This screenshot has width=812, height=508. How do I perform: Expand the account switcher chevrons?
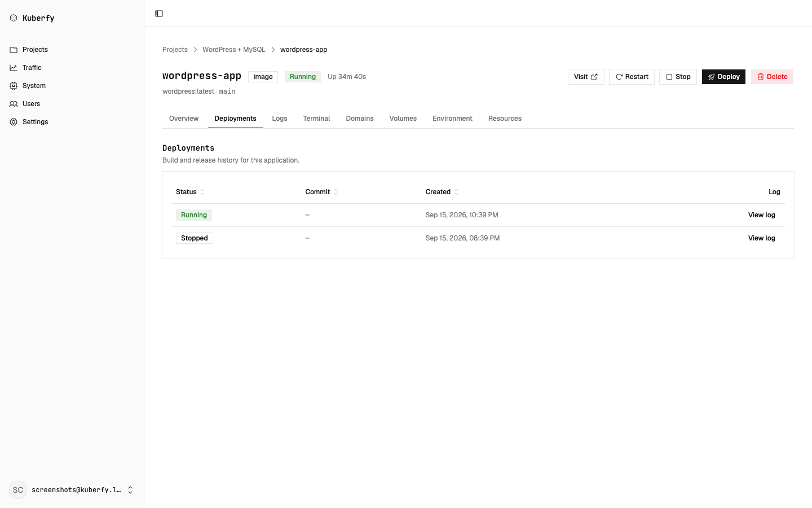click(130, 490)
